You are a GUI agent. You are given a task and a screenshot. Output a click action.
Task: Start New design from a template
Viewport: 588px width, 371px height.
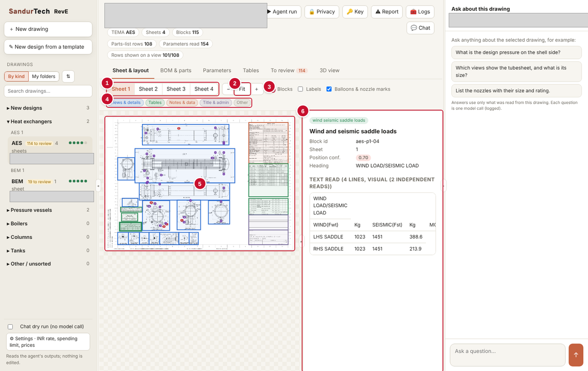click(48, 47)
